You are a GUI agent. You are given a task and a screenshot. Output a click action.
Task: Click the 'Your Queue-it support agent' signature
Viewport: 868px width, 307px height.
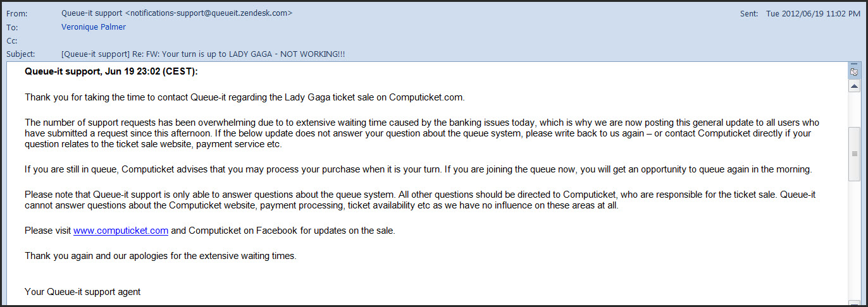click(82, 292)
